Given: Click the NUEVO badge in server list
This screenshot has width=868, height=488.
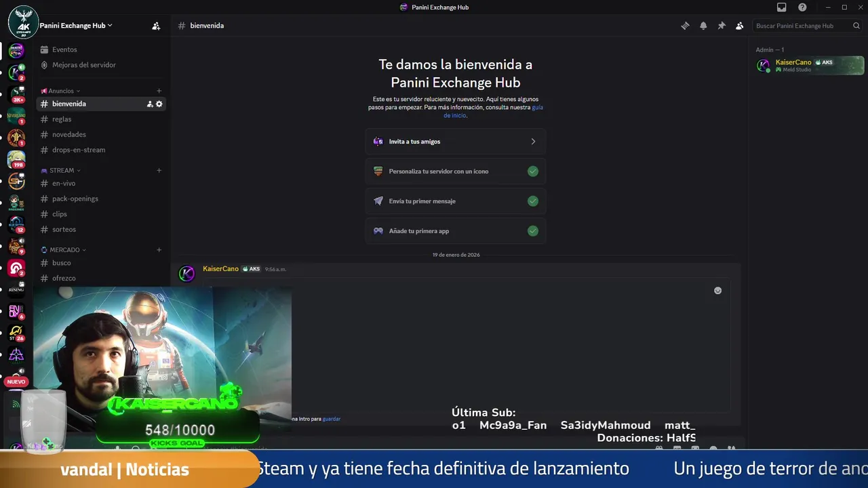Looking at the screenshot, I should point(16,382).
